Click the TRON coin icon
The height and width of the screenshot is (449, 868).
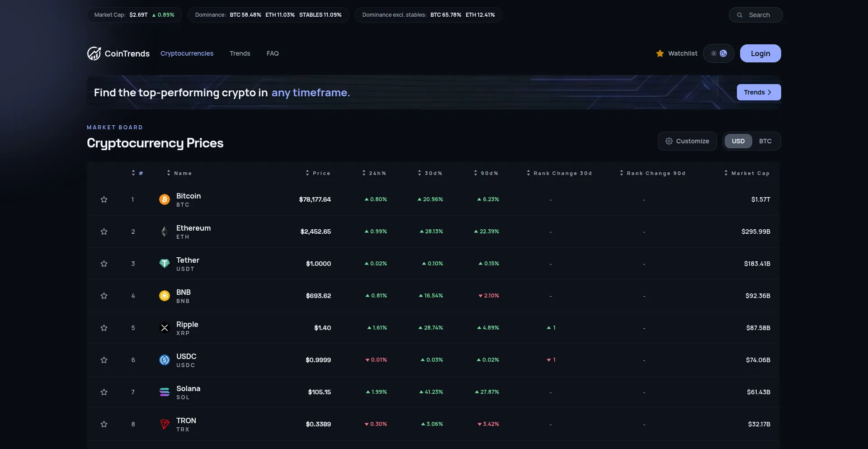click(165, 424)
